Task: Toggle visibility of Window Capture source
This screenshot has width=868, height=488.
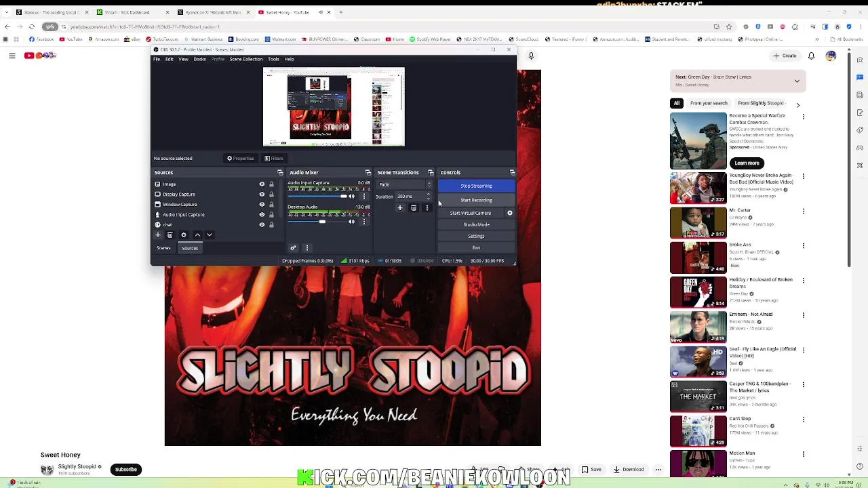Action: click(262, 205)
